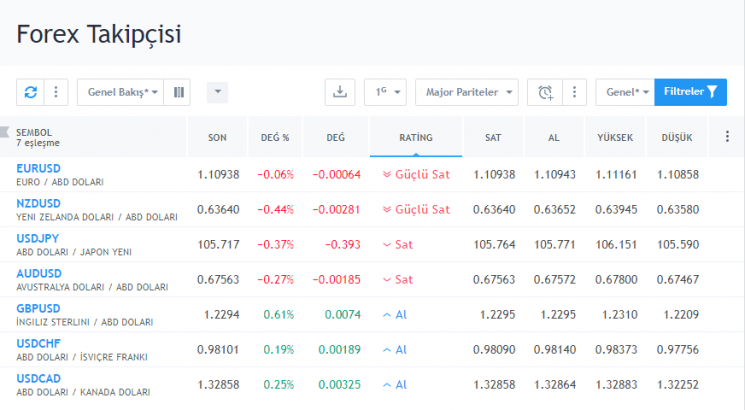This screenshot has width=745, height=410.
Task: Sort by the SAT column header
Action: [x=493, y=138]
